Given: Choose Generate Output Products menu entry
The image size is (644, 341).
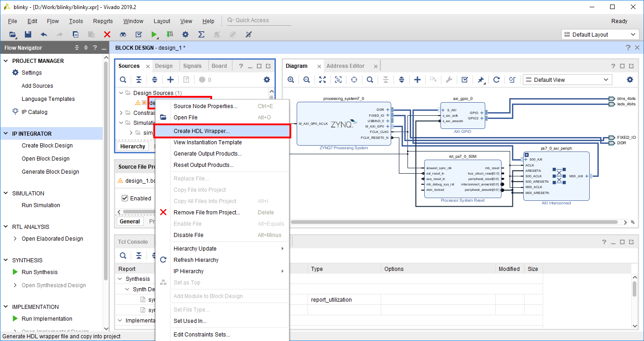Looking at the screenshot, I should click(222, 154).
